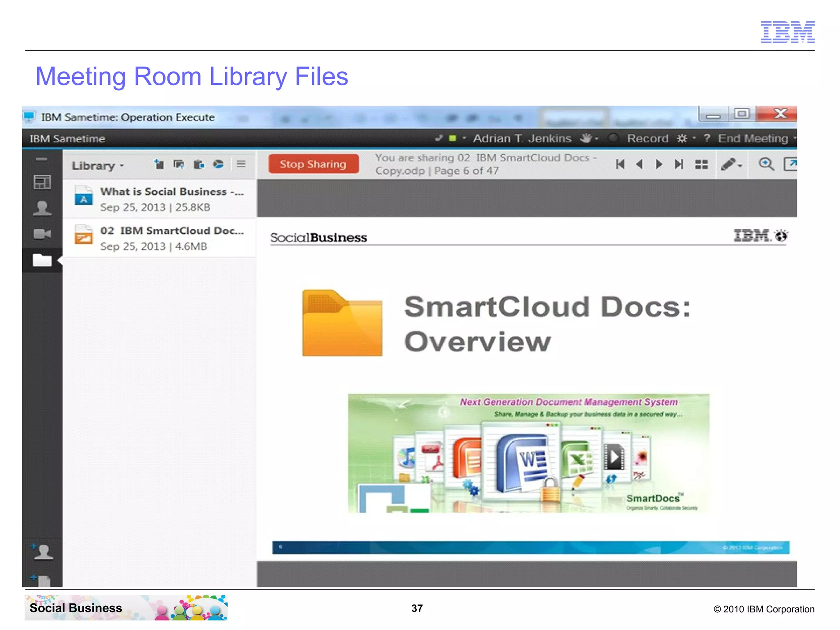Screen dimensions: 840x630
Task: Open the slide thumbnails grid view
Action: (x=701, y=164)
